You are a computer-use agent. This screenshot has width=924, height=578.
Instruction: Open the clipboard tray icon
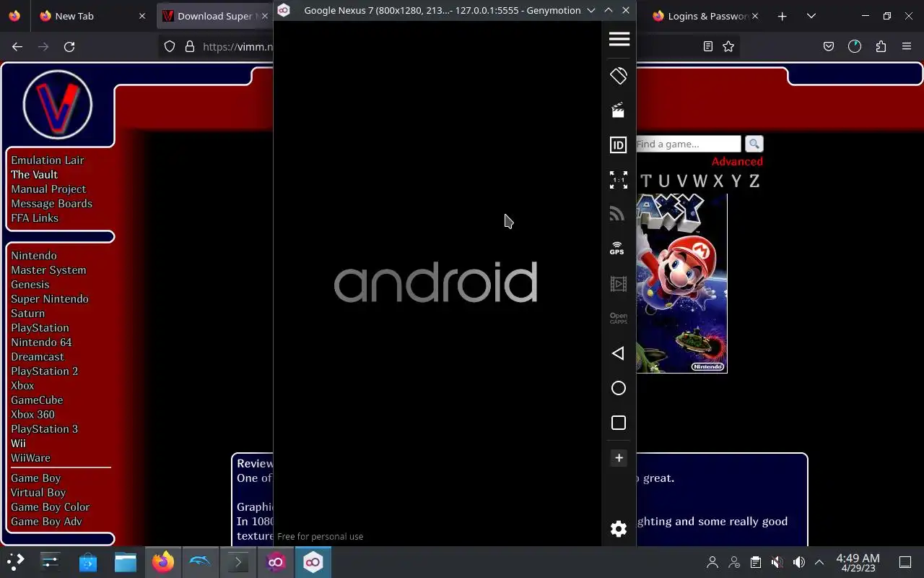755,562
